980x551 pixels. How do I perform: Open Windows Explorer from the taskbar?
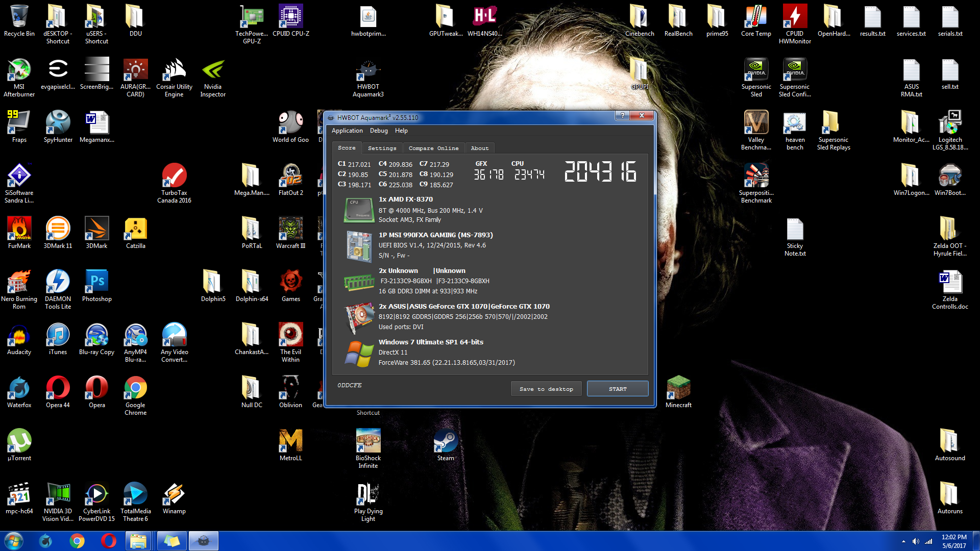(138, 541)
